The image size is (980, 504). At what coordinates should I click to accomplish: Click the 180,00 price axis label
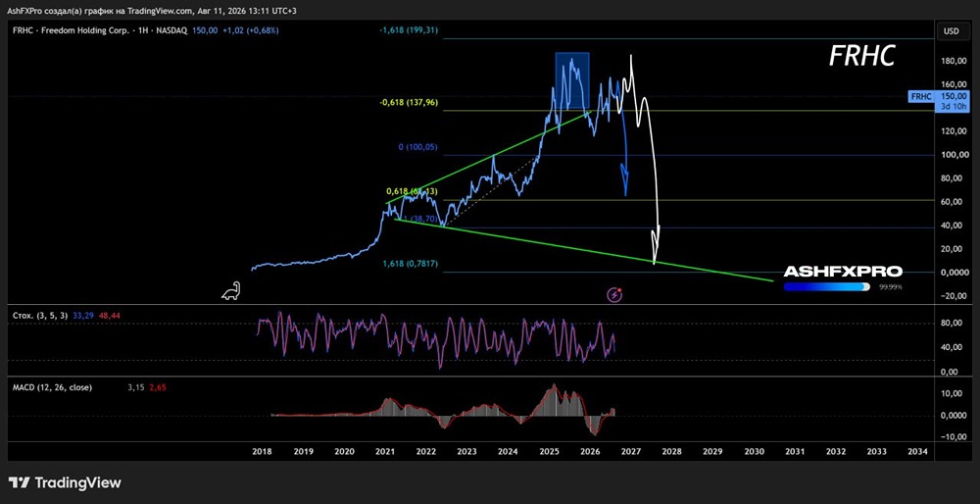click(954, 61)
